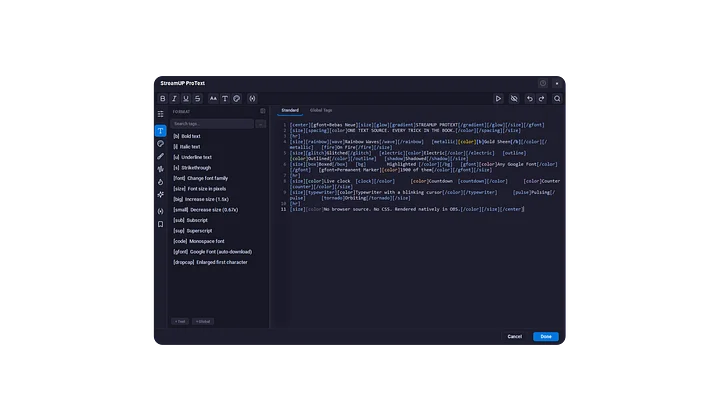Open the search magnifier in toolbar

tap(557, 99)
